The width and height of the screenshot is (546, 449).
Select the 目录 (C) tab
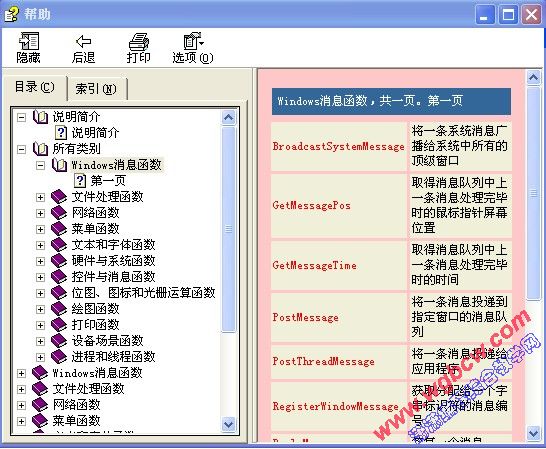click(x=34, y=87)
